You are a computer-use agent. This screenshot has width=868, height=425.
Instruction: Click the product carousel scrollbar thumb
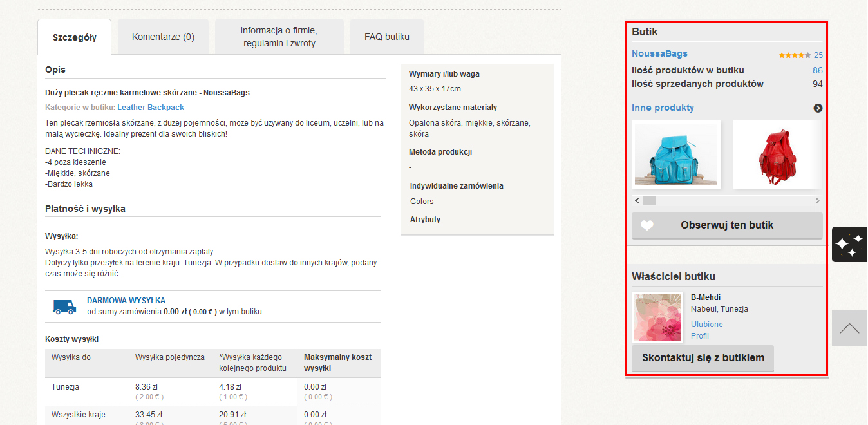pos(649,201)
